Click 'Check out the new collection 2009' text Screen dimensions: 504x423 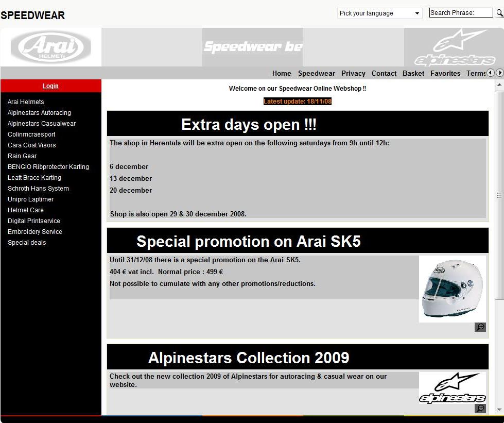[248, 380]
